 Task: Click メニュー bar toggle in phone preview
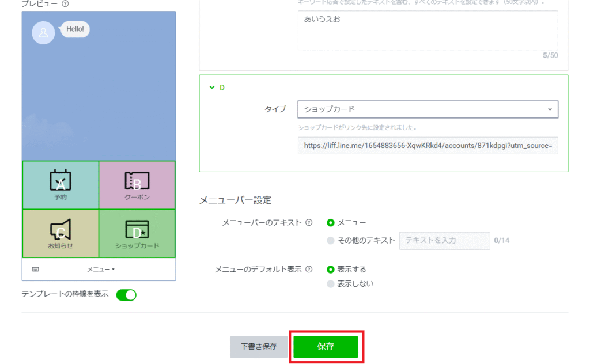click(x=101, y=269)
